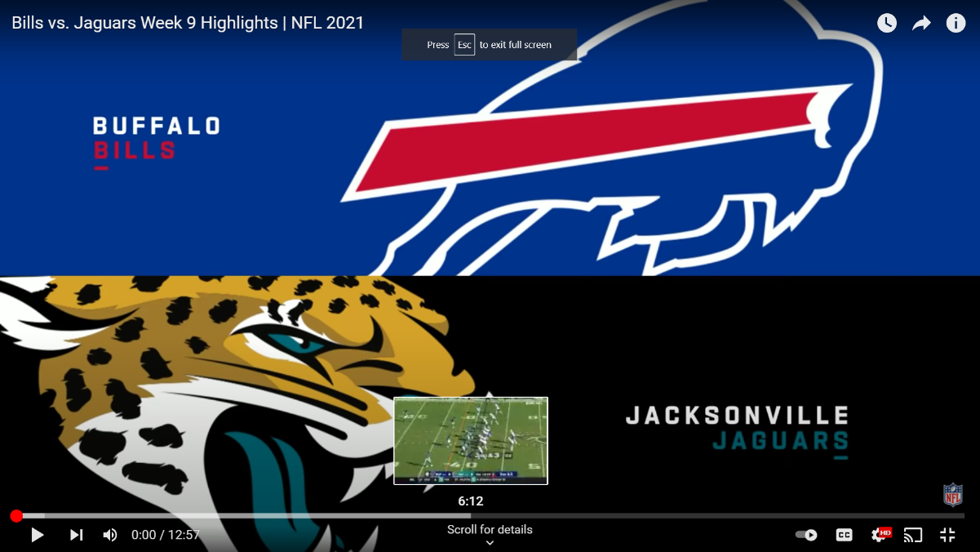
Task: Share the video
Action: [x=921, y=23]
